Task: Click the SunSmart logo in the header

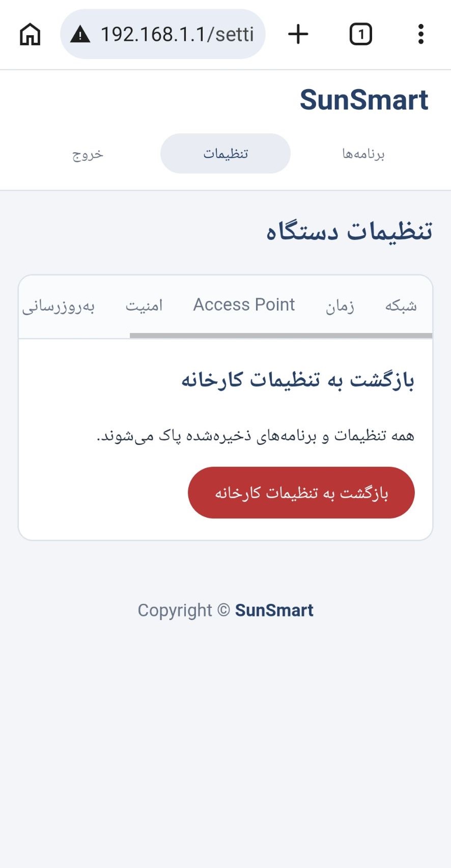Action: pyautogui.click(x=364, y=100)
